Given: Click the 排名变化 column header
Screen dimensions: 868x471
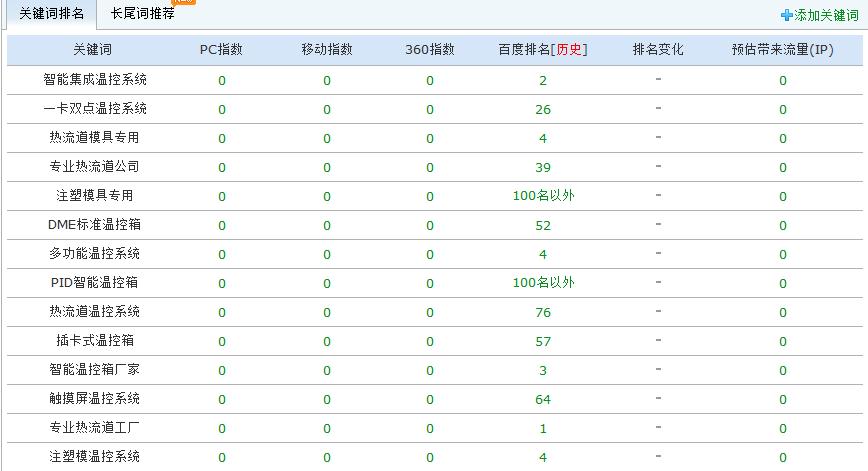Looking at the screenshot, I should (658, 49).
